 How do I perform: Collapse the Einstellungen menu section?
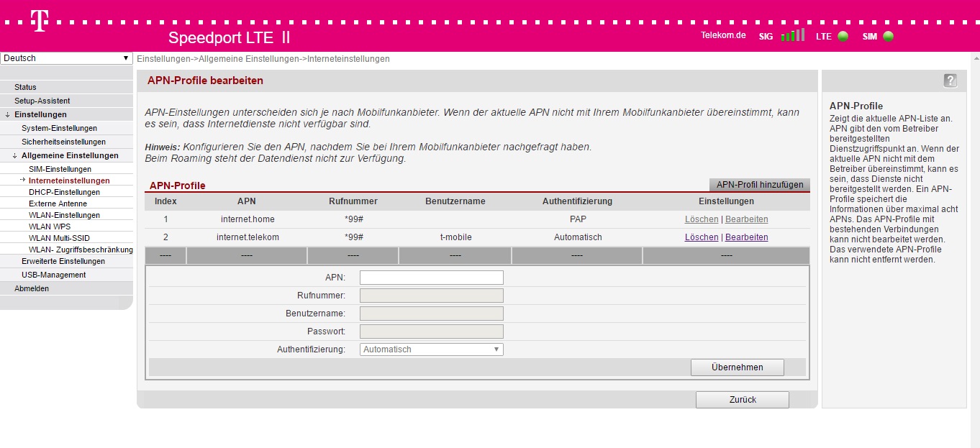click(x=40, y=114)
